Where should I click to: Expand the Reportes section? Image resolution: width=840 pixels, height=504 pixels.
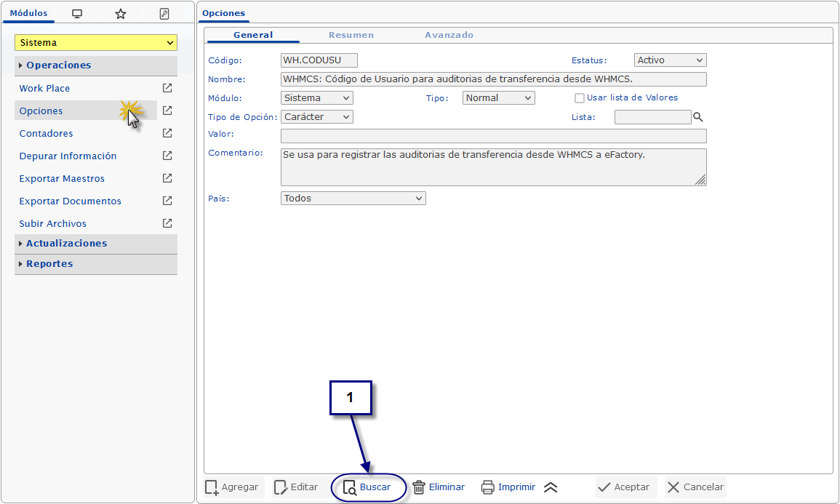[x=49, y=264]
